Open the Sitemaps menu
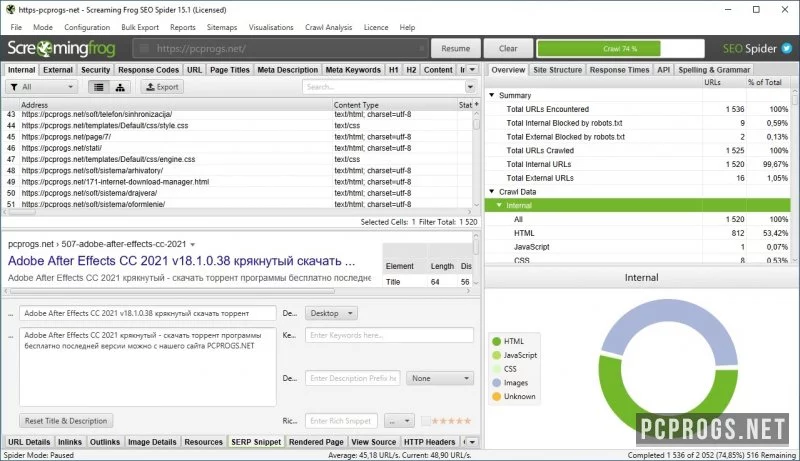This screenshot has height=461, width=800. [221, 28]
